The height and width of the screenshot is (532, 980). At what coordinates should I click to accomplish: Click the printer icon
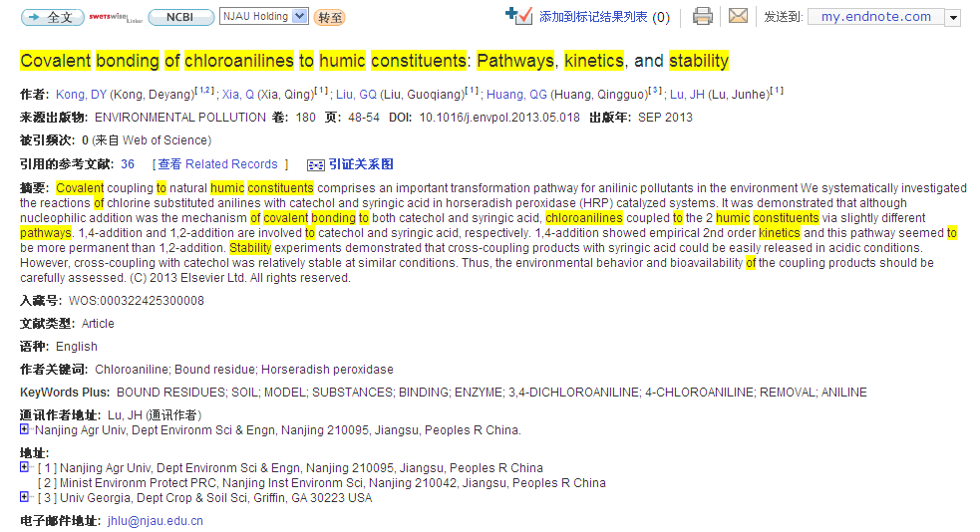(x=703, y=16)
